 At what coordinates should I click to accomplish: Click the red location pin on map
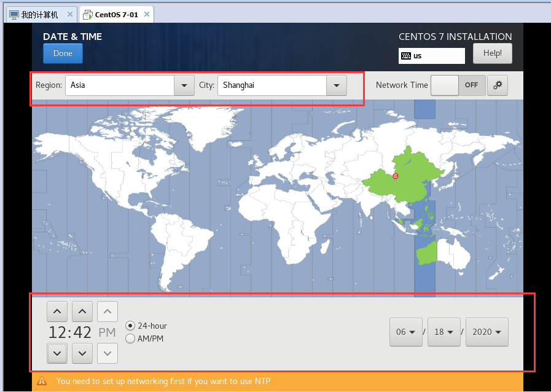[396, 176]
